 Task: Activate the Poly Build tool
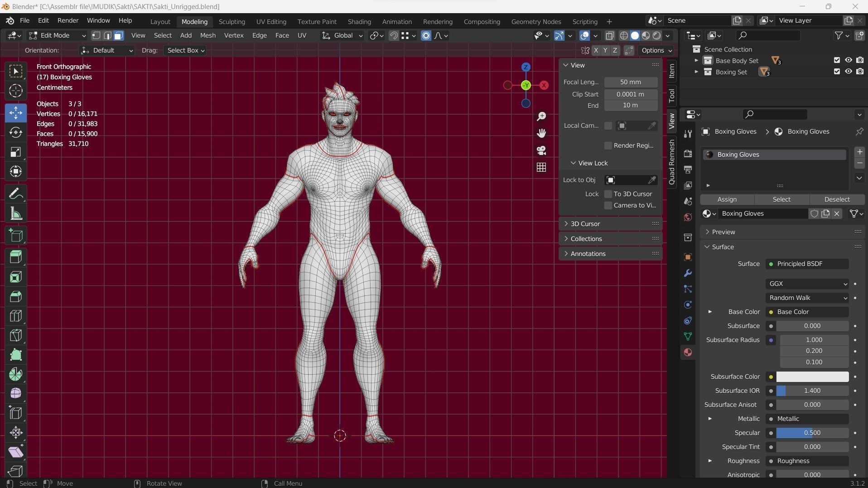click(x=16, y=355)
